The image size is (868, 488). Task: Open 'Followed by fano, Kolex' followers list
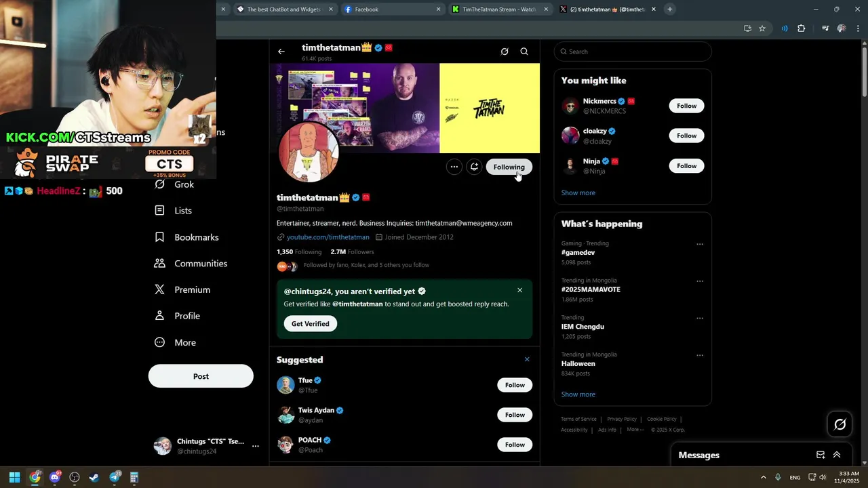pyautogui.click(x=366, y=265)
